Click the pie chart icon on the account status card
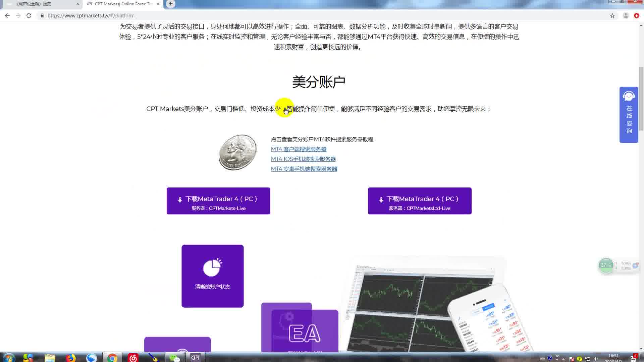This screenshot has width=644, height=362. [x=213, y=267]
